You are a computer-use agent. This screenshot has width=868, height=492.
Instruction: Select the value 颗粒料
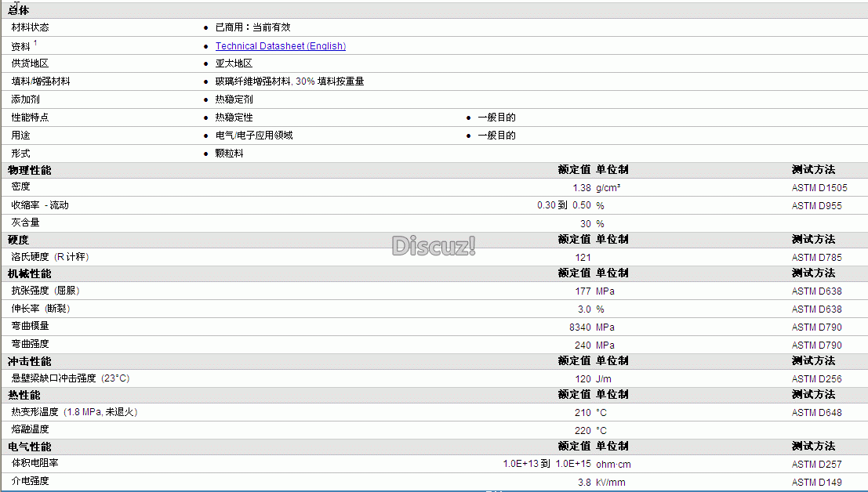229,153
